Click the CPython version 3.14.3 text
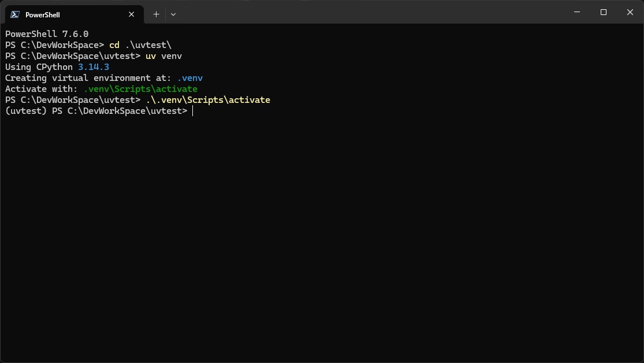Image resolution: width=644 pixels, height=363 pixels. tap(94, 67)
